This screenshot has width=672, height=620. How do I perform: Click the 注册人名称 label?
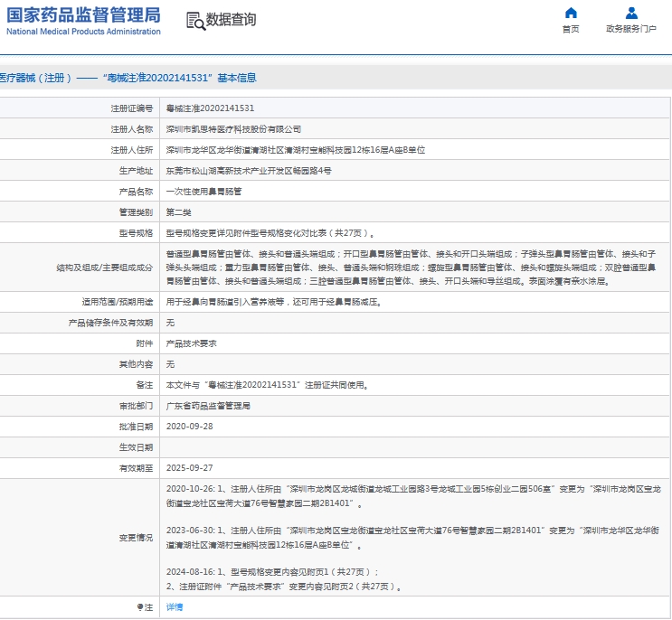coord(131,129)
